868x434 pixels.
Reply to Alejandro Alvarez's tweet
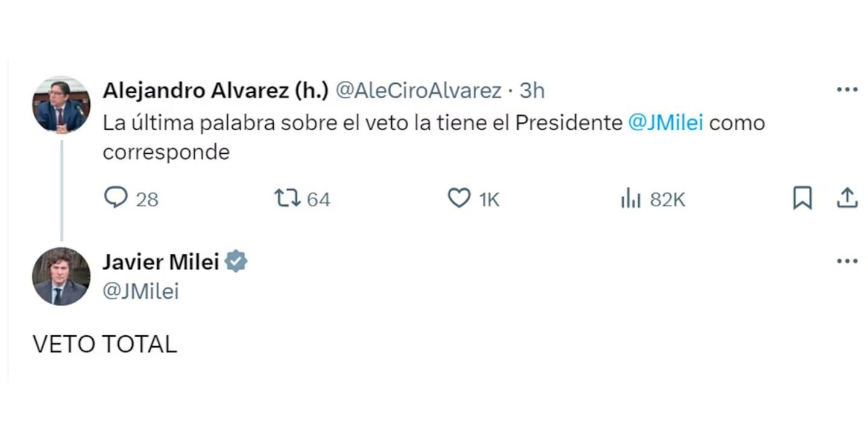(116, 198)
